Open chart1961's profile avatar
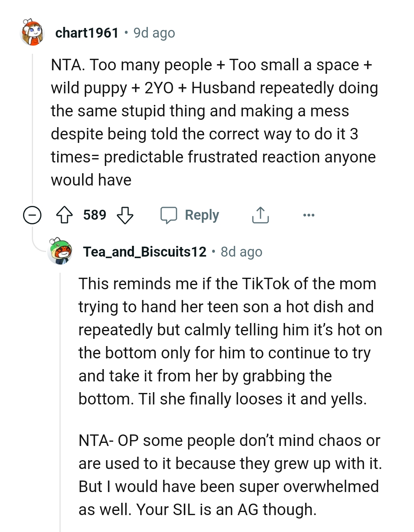 33,33
